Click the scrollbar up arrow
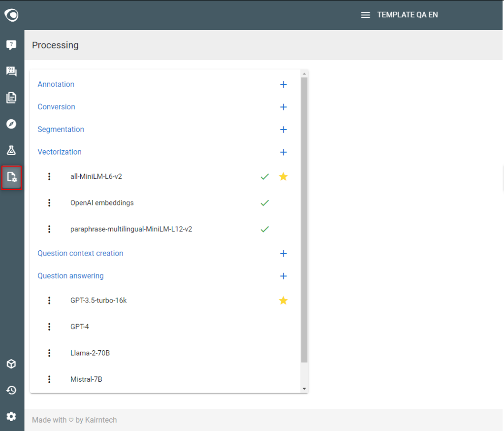Screen dimensions: 504x431 (x=304, y=74)
